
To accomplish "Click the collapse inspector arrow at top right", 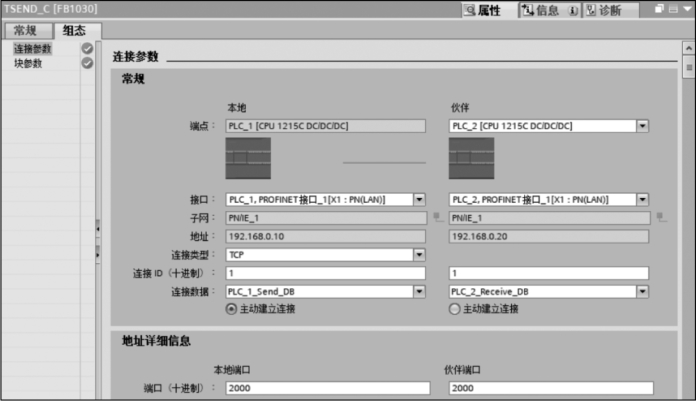I will 688,9.
